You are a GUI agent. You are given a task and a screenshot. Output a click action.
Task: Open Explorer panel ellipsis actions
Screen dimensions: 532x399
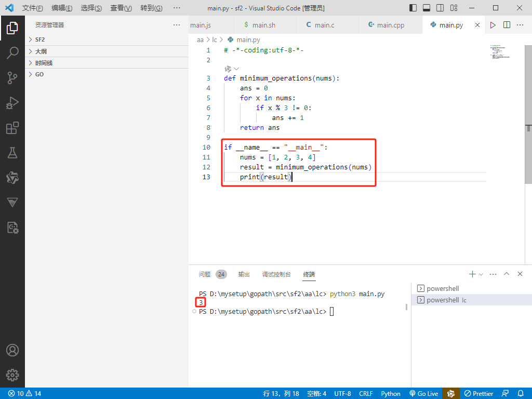pos(177,25)
